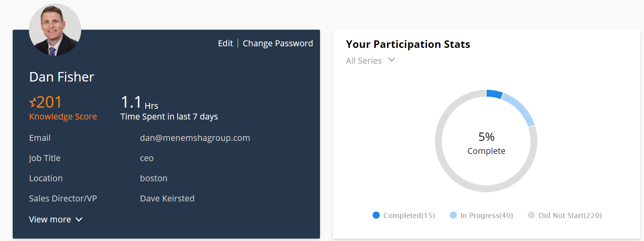Click the dark blue completed donut segment
Screen dimensions: 644x241
point(494,94)
